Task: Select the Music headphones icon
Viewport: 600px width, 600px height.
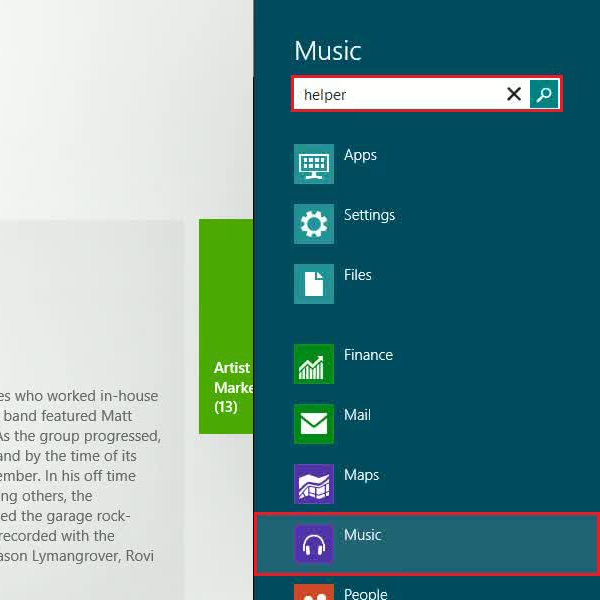Action: click(314, 545)
